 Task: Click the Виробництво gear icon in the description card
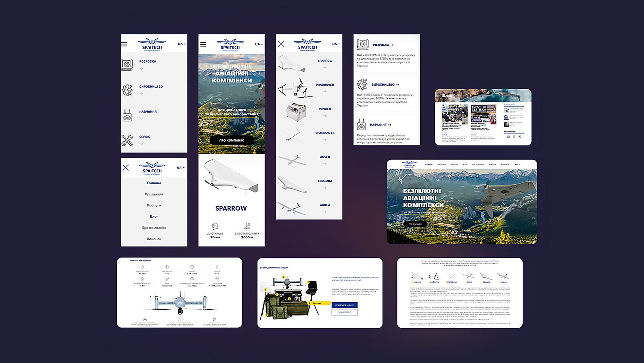pyautogui.click(x=362, y=84)
